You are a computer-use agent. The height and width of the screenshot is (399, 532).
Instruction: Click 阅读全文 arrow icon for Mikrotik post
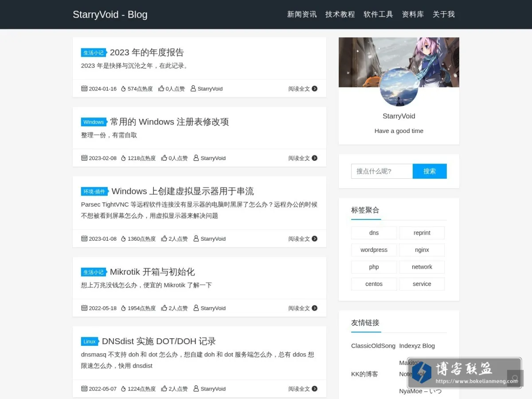tap(314, 308)
